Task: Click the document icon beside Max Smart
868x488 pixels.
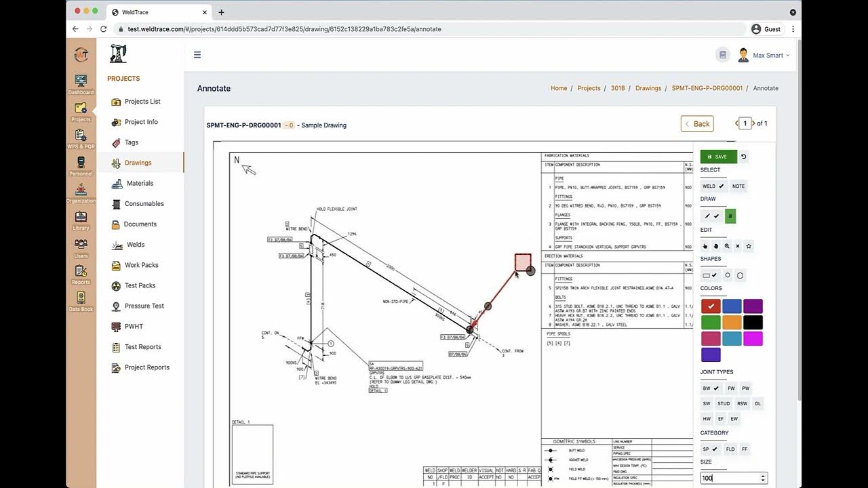Action: pos(723,55)
